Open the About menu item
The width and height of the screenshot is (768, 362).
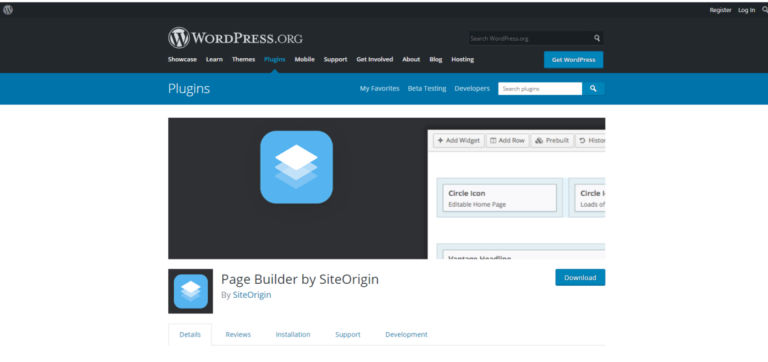point(411,59)
